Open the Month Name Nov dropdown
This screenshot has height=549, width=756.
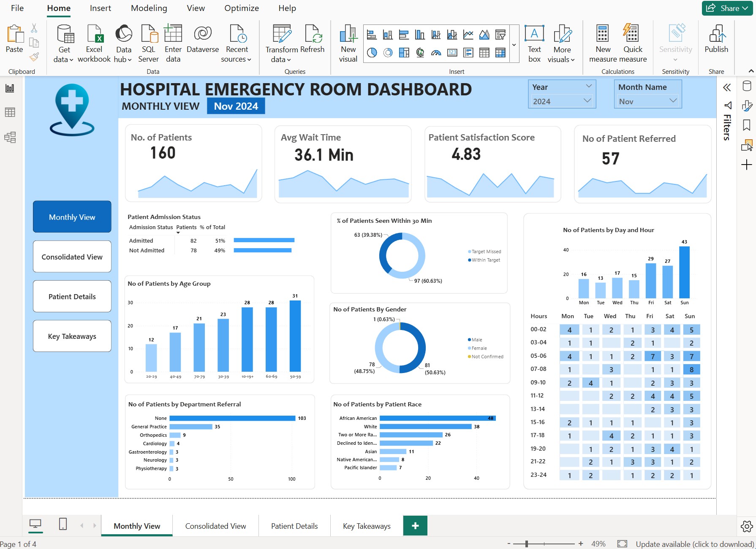(x=673, y=101)
